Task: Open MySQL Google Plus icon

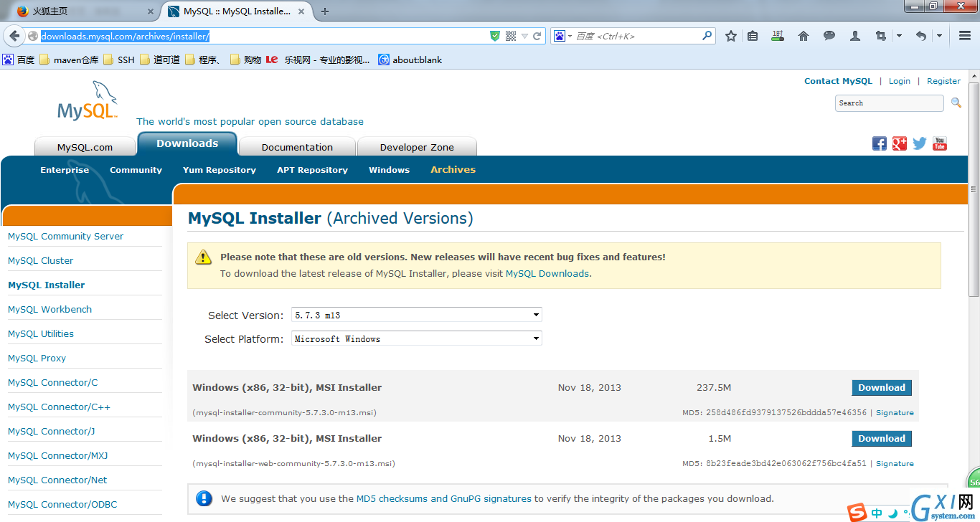Action: coord(900,143)
